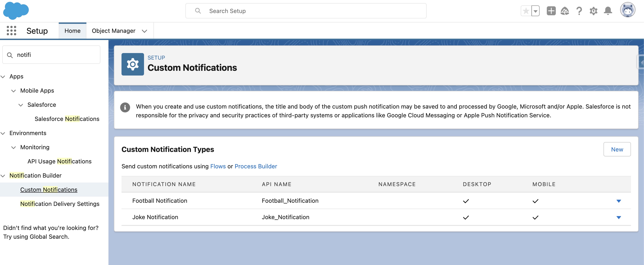
Task: Open the favorites list dropdown arrow
Action: 535,11
